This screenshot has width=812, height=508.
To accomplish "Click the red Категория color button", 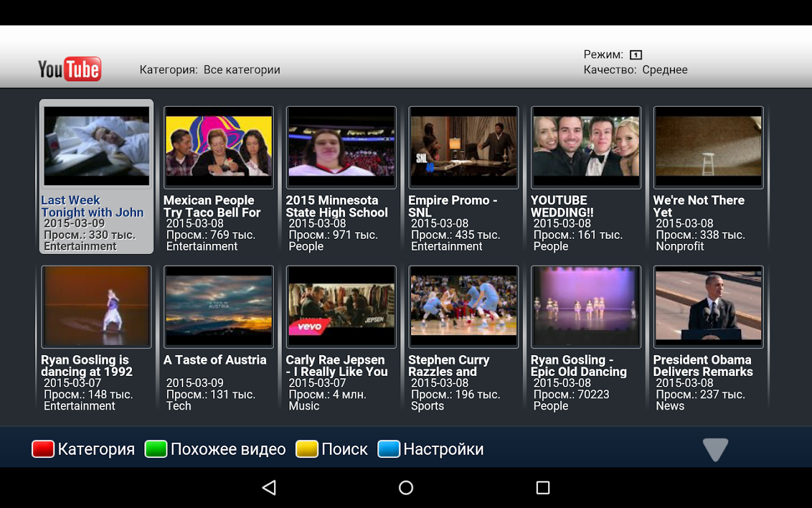I will pyautogui.click(x=43, y=449).
